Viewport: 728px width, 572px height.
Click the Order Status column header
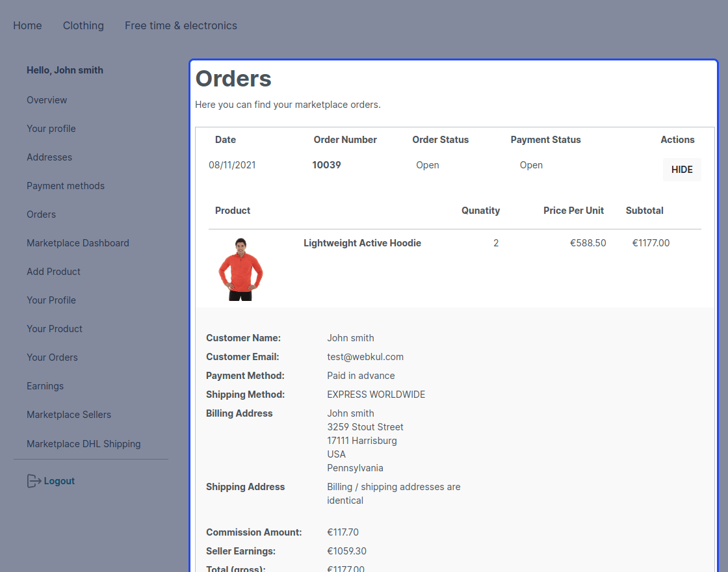click(x=440, y=140)
